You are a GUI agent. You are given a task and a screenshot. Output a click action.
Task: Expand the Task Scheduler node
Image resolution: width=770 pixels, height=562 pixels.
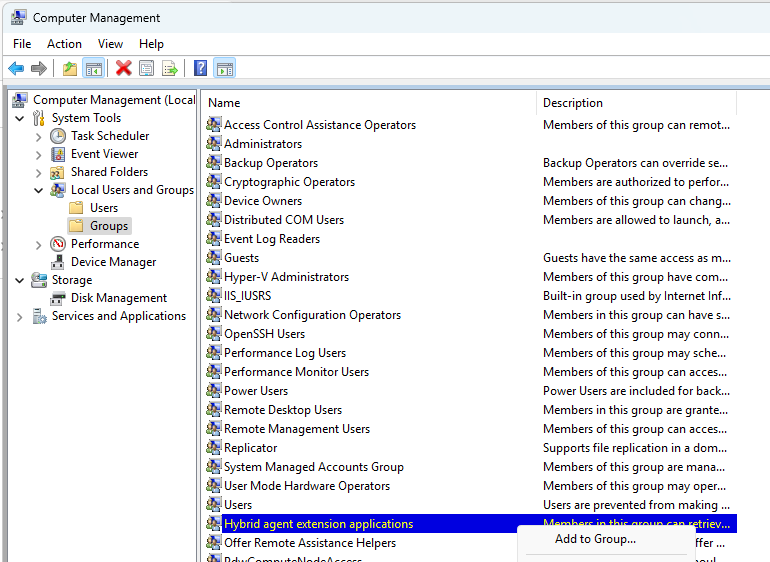(x=39, y=136)
